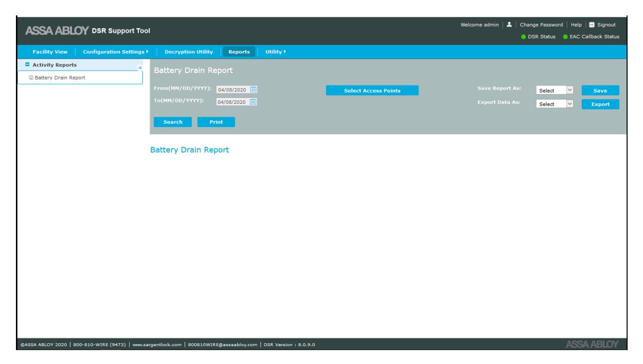Click the From date input field
This screenshot has width=643, height=364.
click(232, 90)
